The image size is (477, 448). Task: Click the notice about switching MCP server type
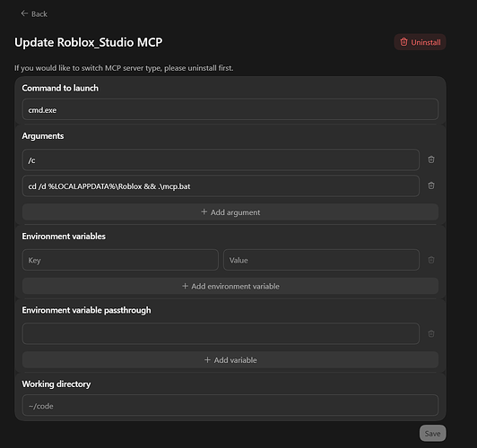124,68
